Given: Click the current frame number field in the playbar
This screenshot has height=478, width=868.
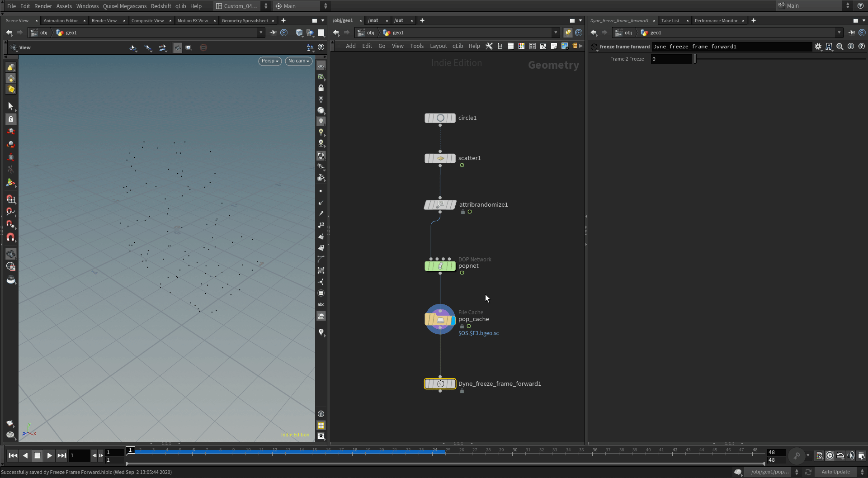Looking at the screenshot, I should coord(79,455).
